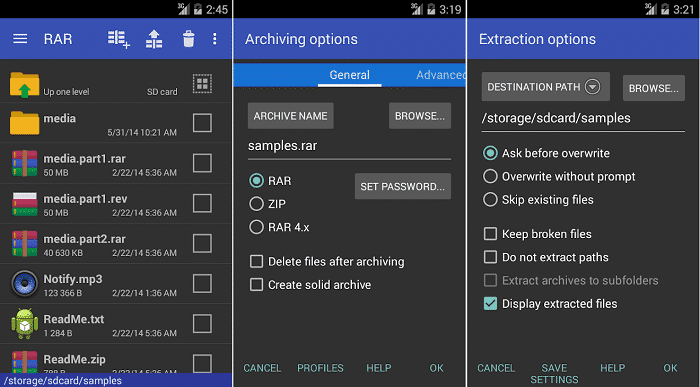This screenshot has height=387, width=700.
Task: Tap Cancel in Archiving options
Action: [262, 368]
